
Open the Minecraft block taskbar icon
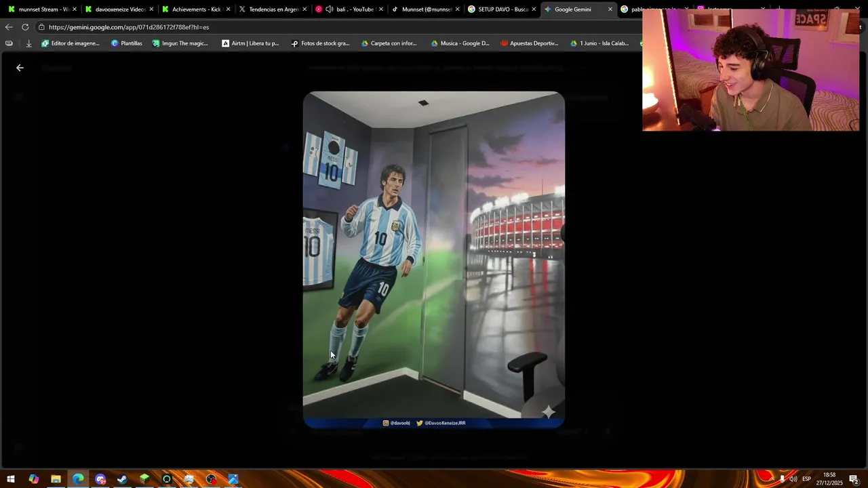coord(144,479)
